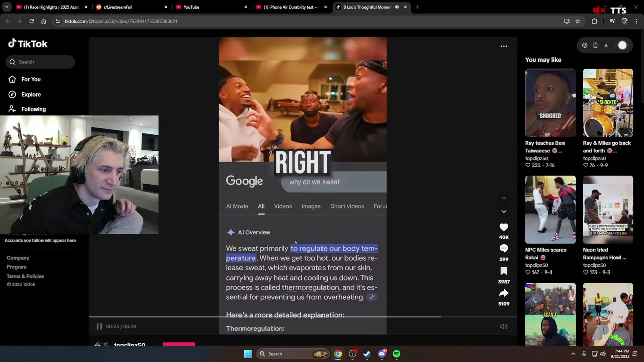This screenshot has width=644, height=362.
Task: Open the Following feed
Action: click(27, 109)
